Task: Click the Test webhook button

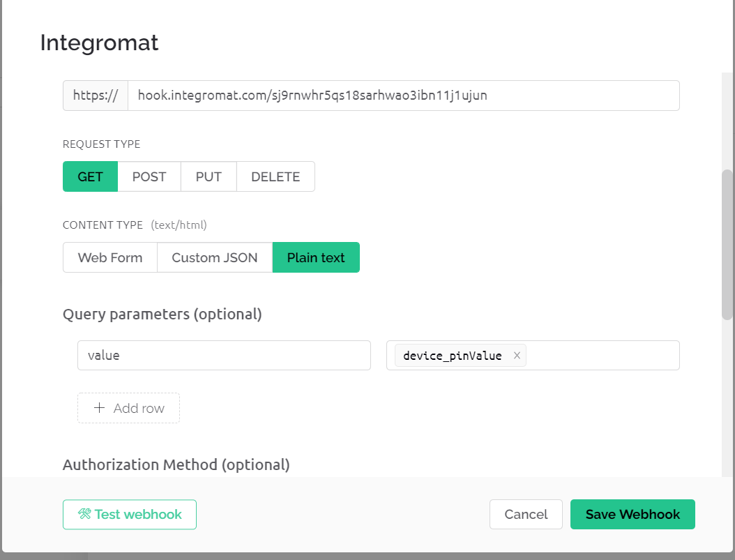Action: coord(130,514)
